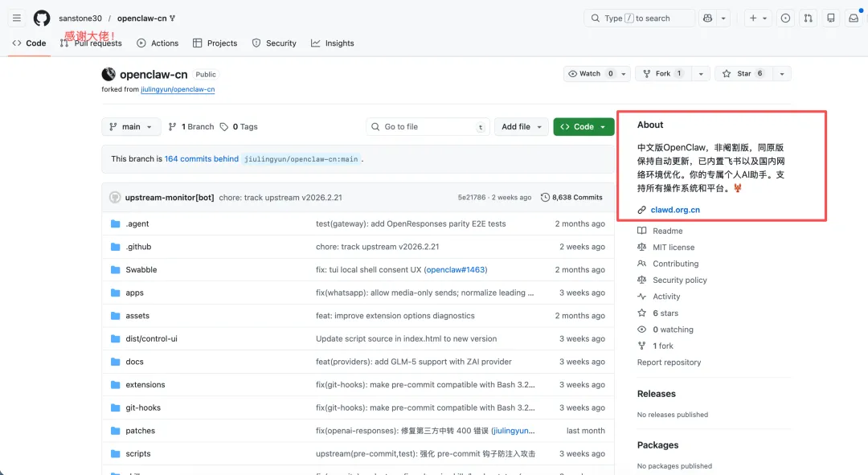Switch to the Pull requests tab

(x=91, y=43)
